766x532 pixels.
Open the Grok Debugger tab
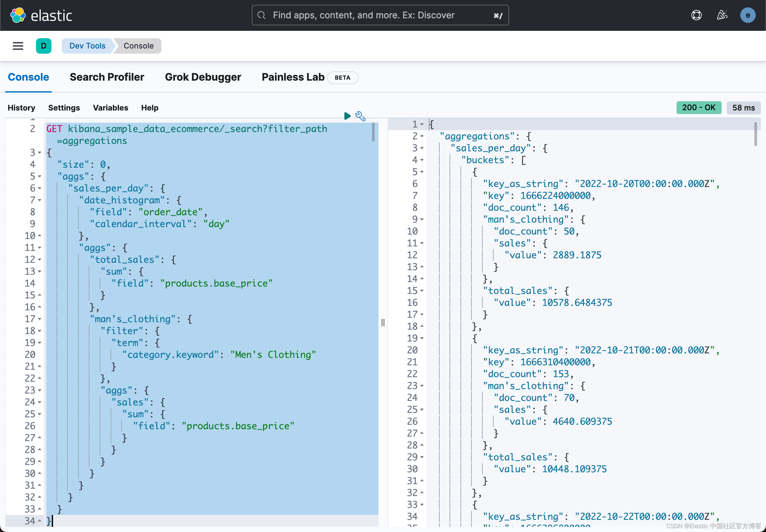pos(203,77)
